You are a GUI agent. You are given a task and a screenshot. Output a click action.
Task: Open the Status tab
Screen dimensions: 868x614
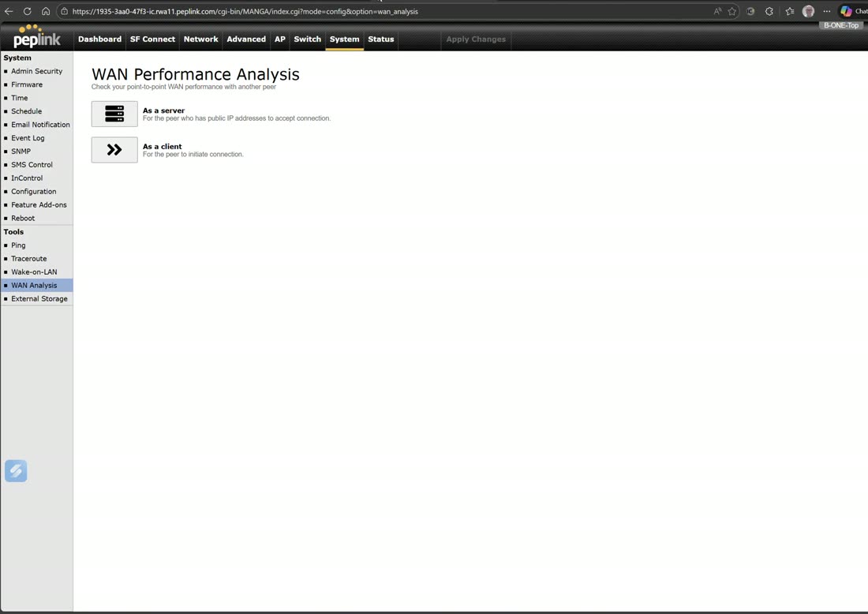pos(381,39)
